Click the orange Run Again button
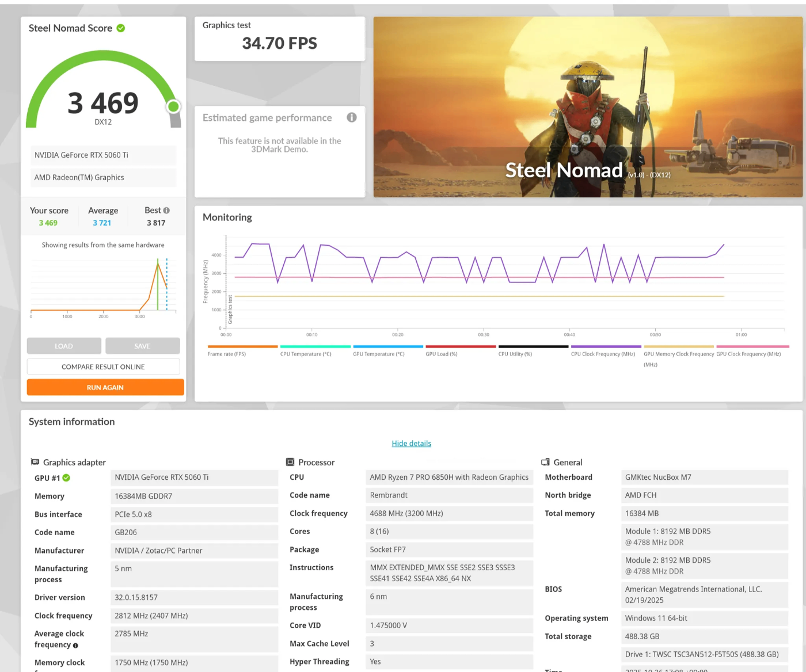 (x=105, y=387)
